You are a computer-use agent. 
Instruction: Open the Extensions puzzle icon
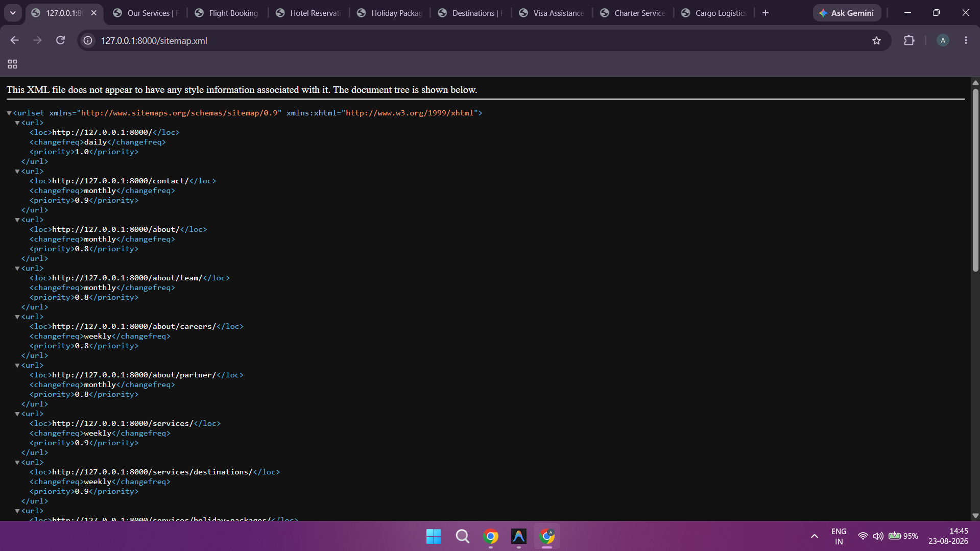pyautogui.click(x=909, y=40)
